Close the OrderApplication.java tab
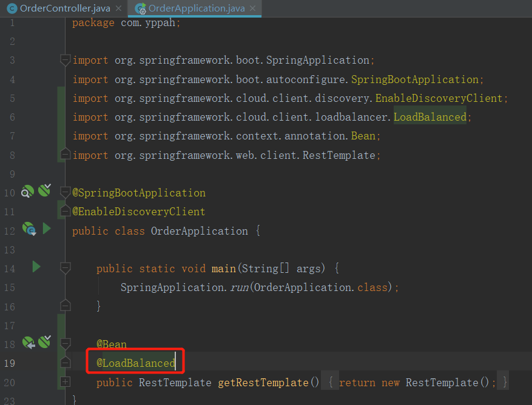Viewport: 532px width, 405px height. pyautogui.click(x=252, y=8)
